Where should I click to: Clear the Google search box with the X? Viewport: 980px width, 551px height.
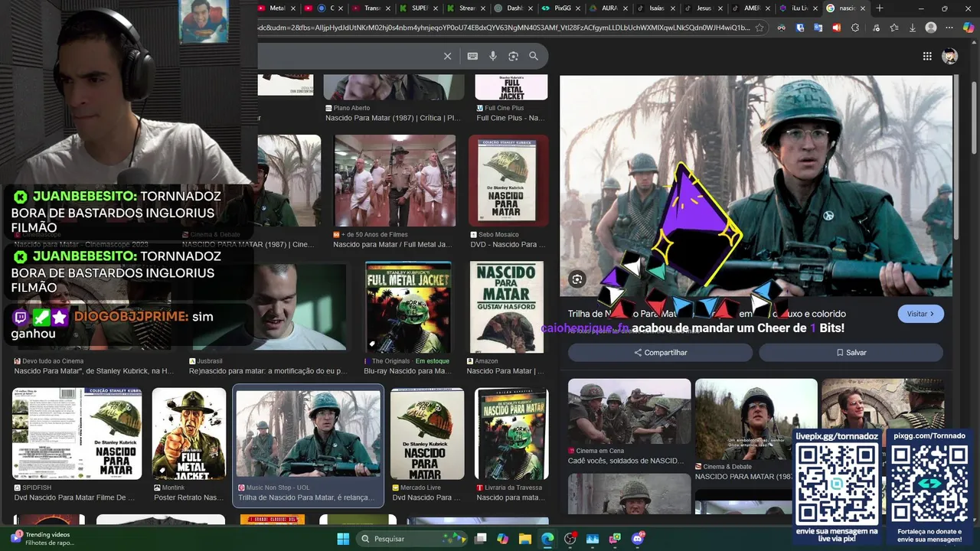(448, 56)
